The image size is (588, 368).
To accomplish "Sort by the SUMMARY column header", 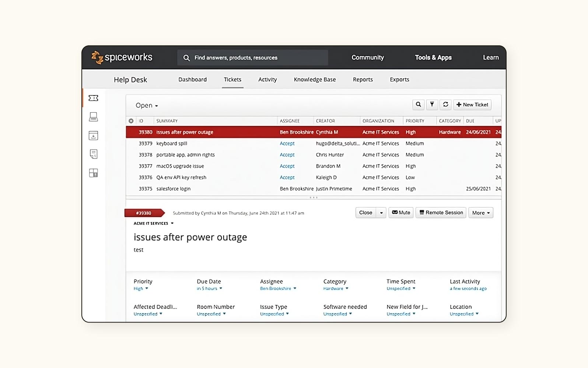I will coord(167,121).
